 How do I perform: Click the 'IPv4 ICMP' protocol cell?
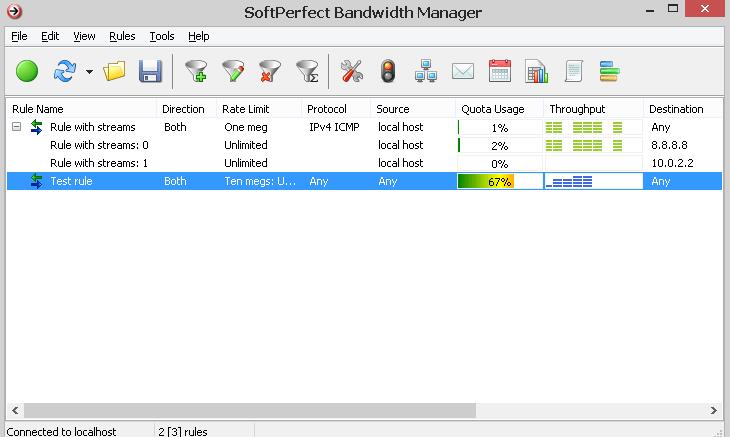click(x=334, y=127)
